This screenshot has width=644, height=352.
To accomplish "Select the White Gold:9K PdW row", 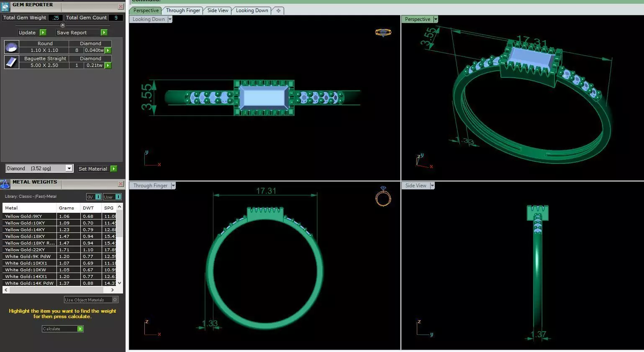I will (60, 256).
